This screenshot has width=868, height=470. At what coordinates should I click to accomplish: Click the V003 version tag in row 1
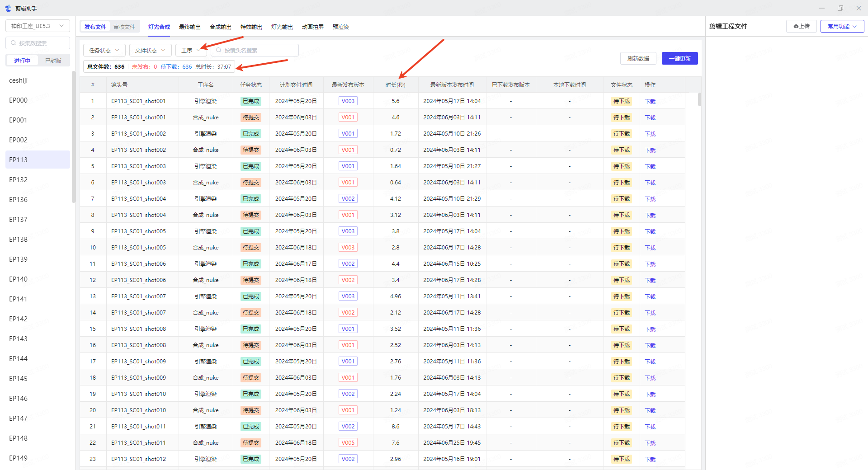coord(348,101)
